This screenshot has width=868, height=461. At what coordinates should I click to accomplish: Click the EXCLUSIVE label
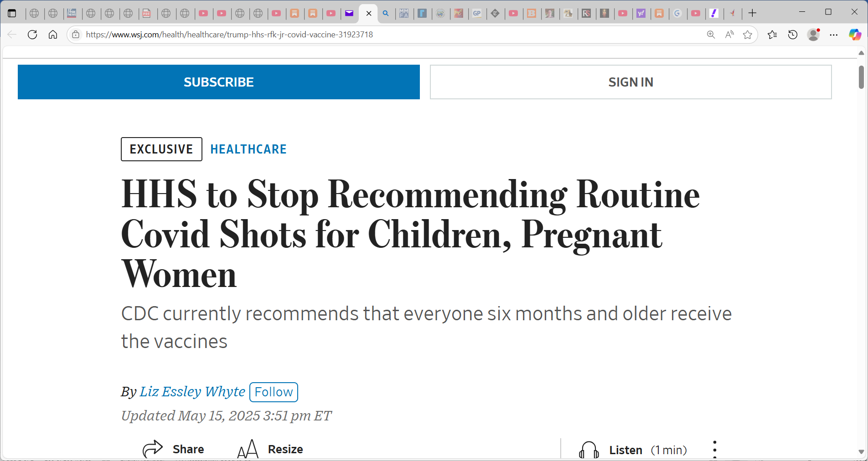point(161,149)
